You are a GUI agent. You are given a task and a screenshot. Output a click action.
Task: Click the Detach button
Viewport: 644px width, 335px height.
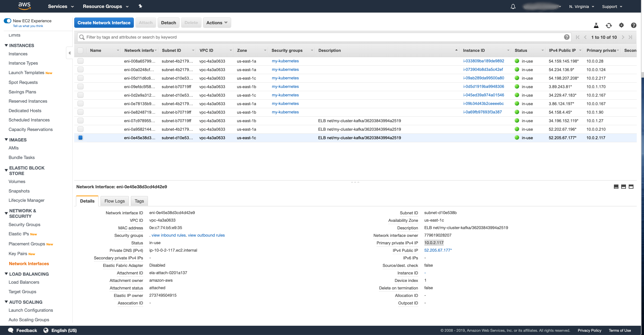click(168, 23)
